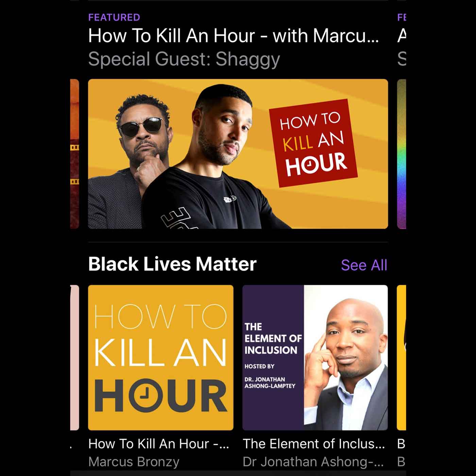476x476 pixels.
Task: Tap the Dr Jonathan Ashong author name
Action: tap(313, 462)
